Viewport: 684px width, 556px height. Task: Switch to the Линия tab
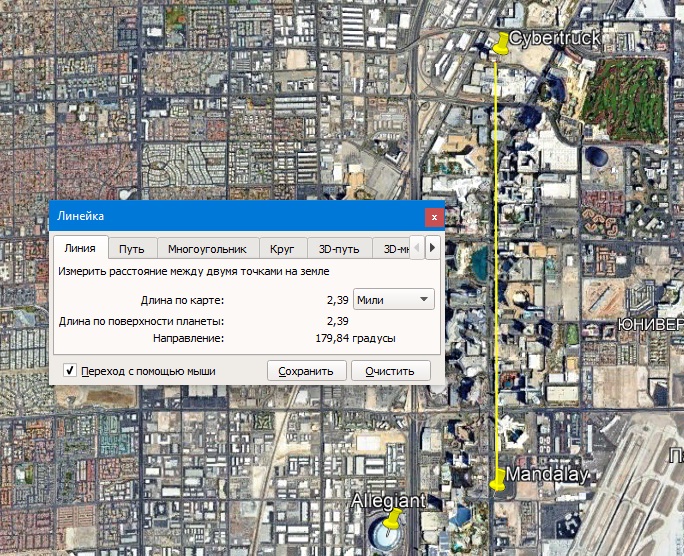[80, 248]
